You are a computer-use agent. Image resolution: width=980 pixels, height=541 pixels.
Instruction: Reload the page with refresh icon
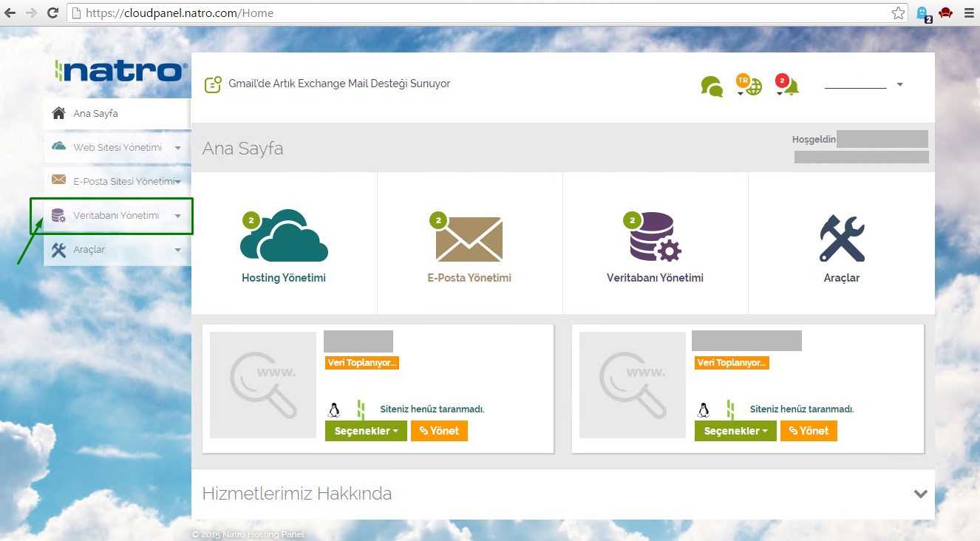tap(52, 13)
